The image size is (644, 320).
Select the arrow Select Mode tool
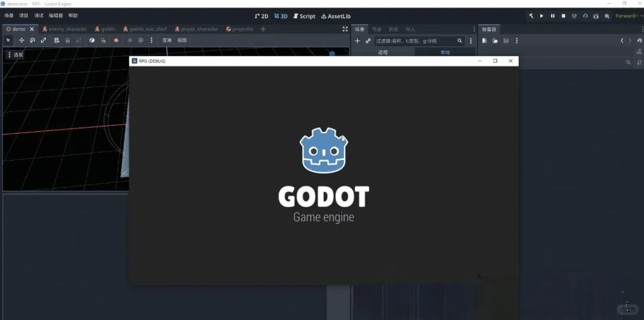8,41
